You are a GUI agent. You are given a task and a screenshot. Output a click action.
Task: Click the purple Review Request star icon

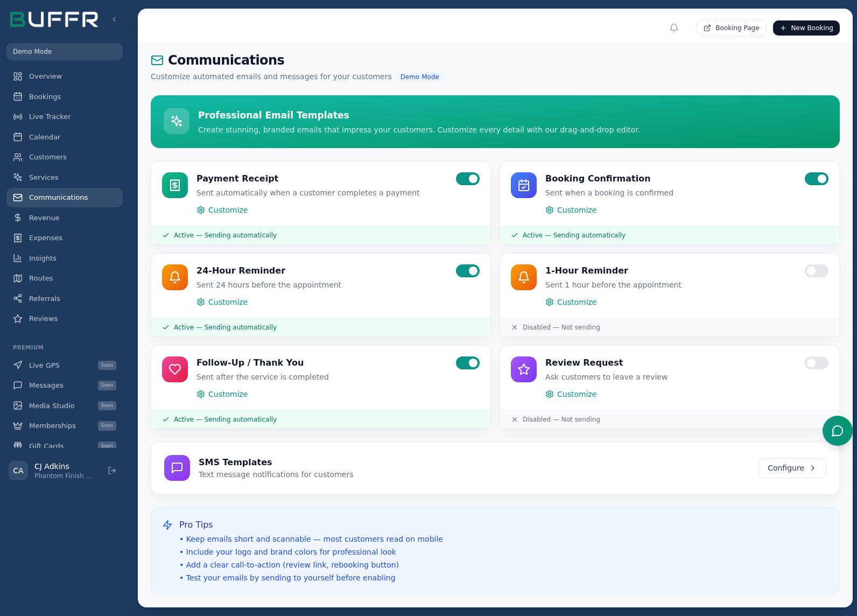(x=523, y=369)
